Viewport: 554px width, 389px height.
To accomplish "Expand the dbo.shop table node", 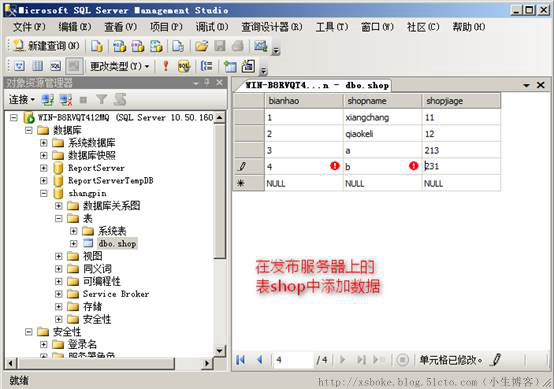I will tap(73, 243).
